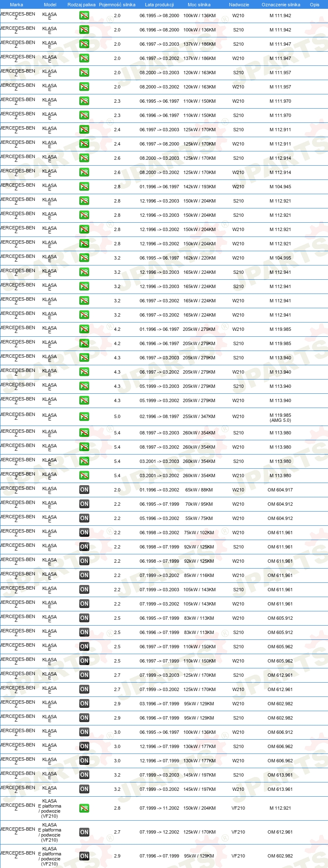Click the Pojemność silnika column header
The height and width of the screenshot is (868, 328).
tap(117, 5)
